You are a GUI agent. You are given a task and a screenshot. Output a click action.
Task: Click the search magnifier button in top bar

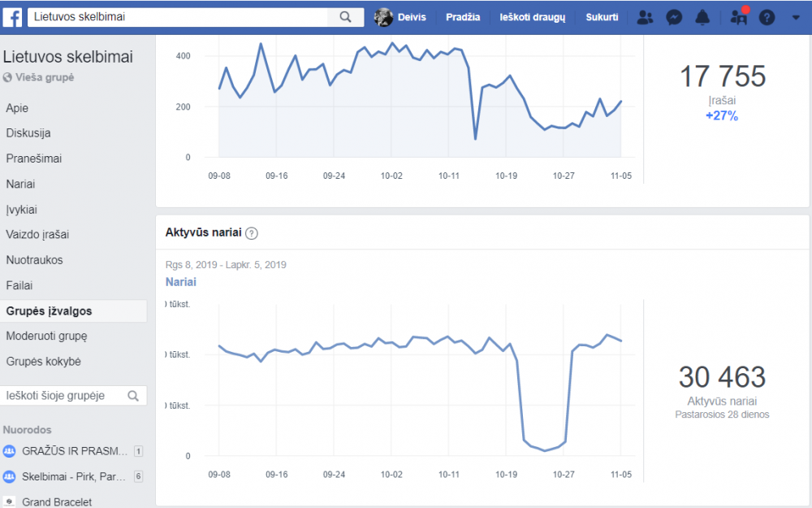point(345,17)
